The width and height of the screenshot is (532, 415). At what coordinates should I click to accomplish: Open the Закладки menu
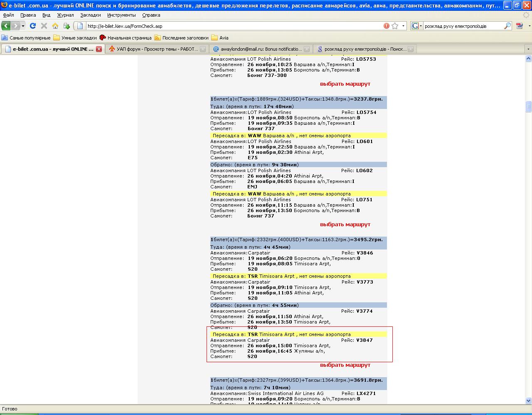pyautogui.click(x=91, y=15)
